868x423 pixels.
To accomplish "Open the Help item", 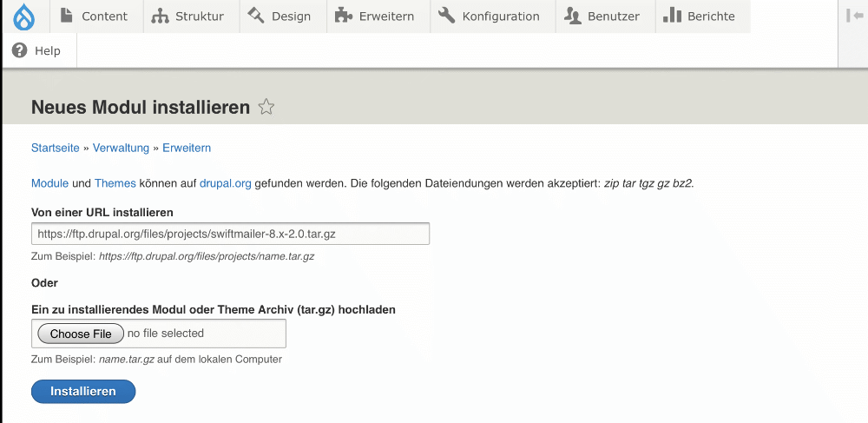I will pos(39,51).
